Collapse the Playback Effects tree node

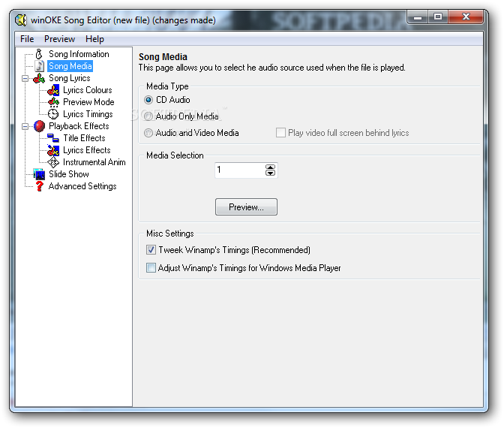25,126
